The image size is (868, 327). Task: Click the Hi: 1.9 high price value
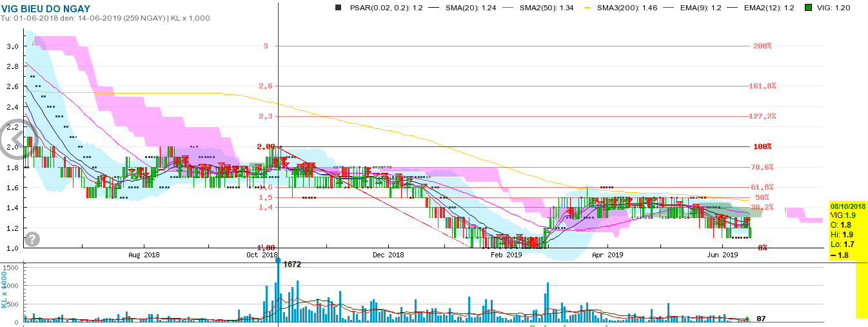(x=841, y=235)
